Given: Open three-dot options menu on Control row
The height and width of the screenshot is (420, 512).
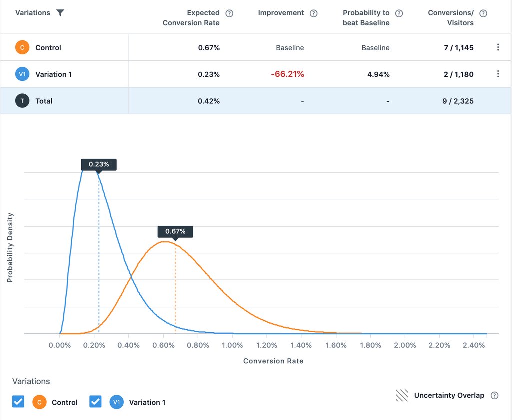Looking at the screenshot, I should 498,47.
